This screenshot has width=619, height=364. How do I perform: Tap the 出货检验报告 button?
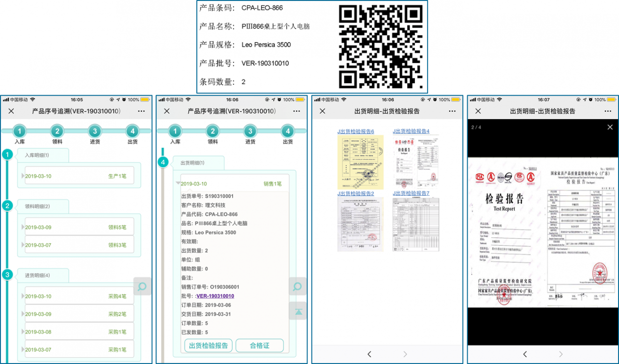[209, 346]
